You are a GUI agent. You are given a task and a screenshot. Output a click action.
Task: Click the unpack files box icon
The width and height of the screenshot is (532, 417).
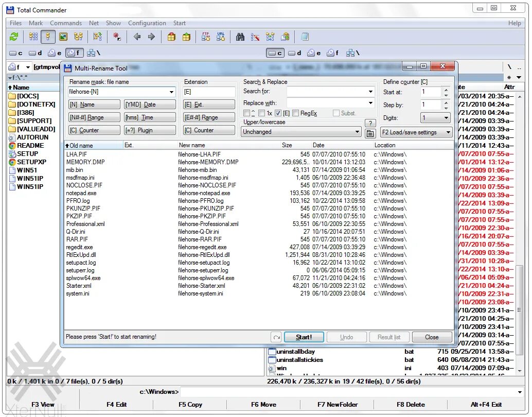[x=186, y=37]
